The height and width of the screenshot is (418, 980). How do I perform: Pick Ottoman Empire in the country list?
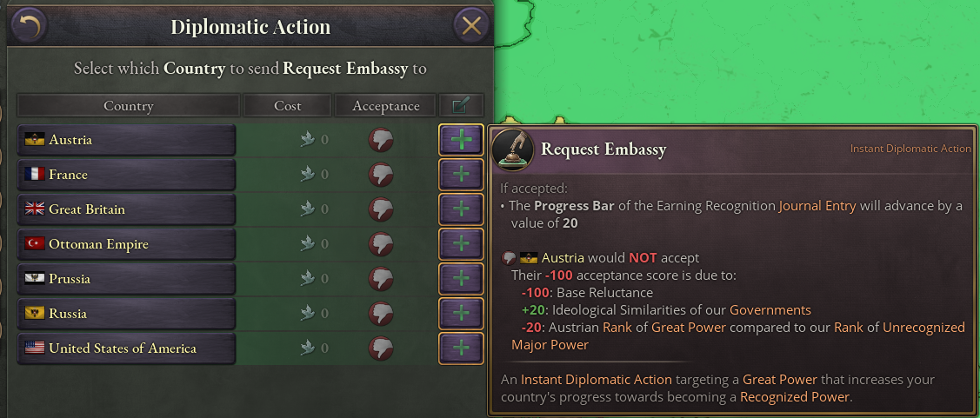point(126,244)
